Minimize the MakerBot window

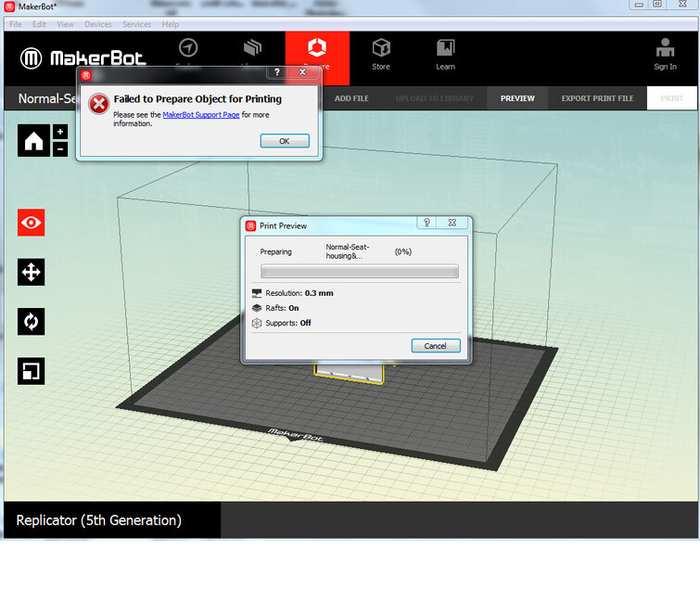coord(640,5)
